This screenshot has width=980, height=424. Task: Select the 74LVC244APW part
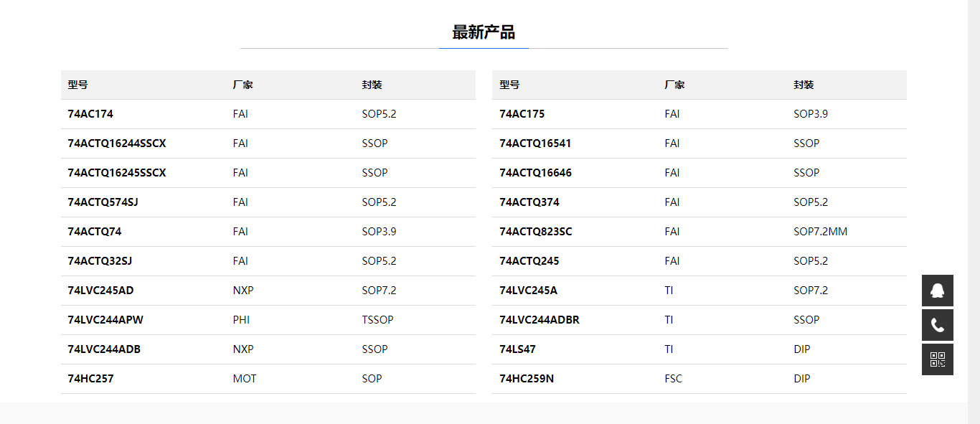(105, 320)
